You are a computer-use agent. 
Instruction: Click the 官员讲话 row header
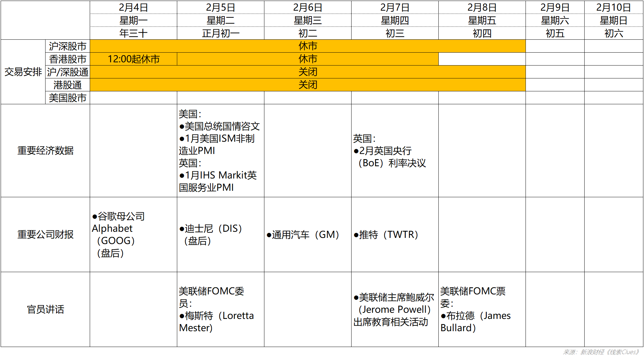(45, 309)
